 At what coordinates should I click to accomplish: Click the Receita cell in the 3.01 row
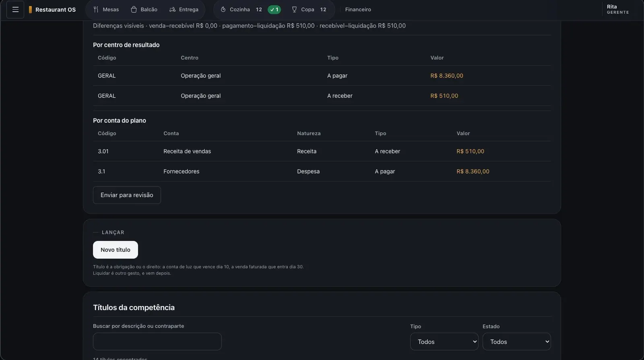coord(307,151)
